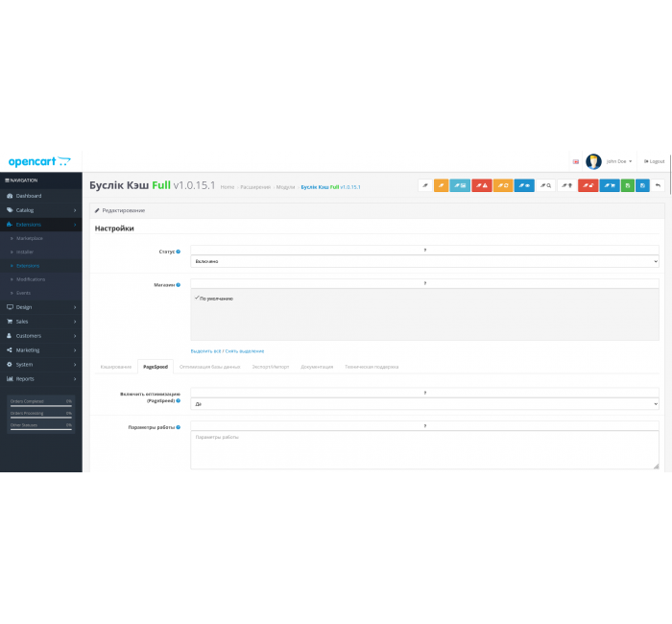
Task: Open the Техническая поддержка tab
Action: coord(372,367)
